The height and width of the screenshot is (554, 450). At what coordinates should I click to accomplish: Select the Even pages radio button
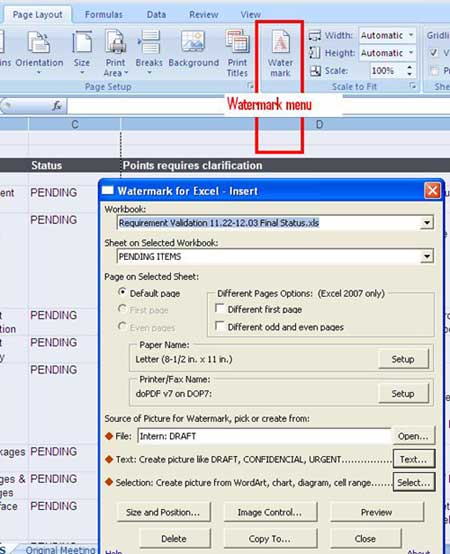(x=122, y=326)
